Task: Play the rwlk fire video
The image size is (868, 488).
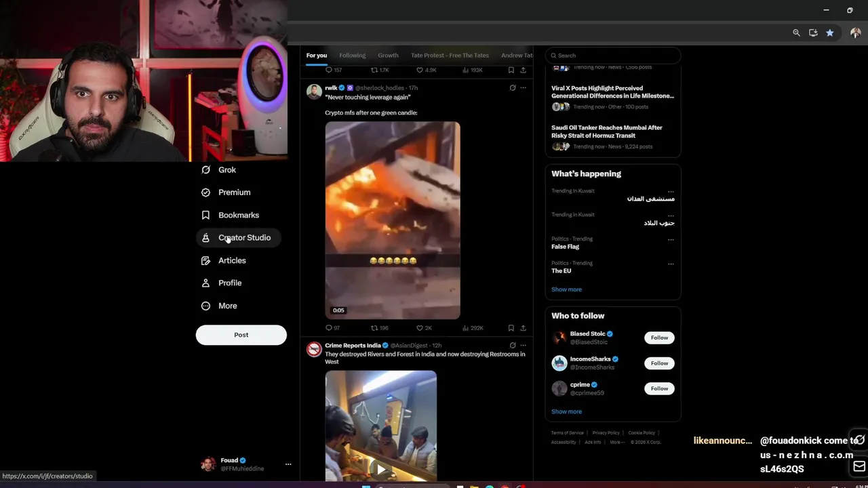Action: [393, 220]
